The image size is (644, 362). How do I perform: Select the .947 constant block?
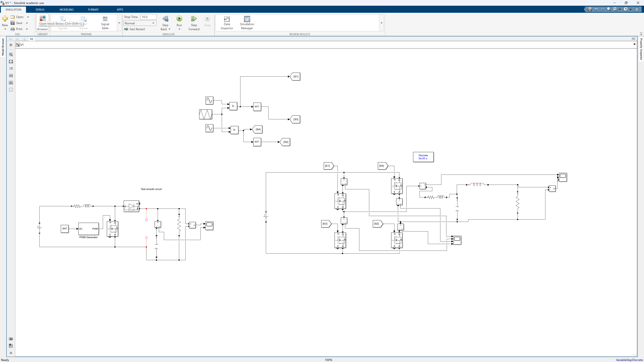click(64, 229)
